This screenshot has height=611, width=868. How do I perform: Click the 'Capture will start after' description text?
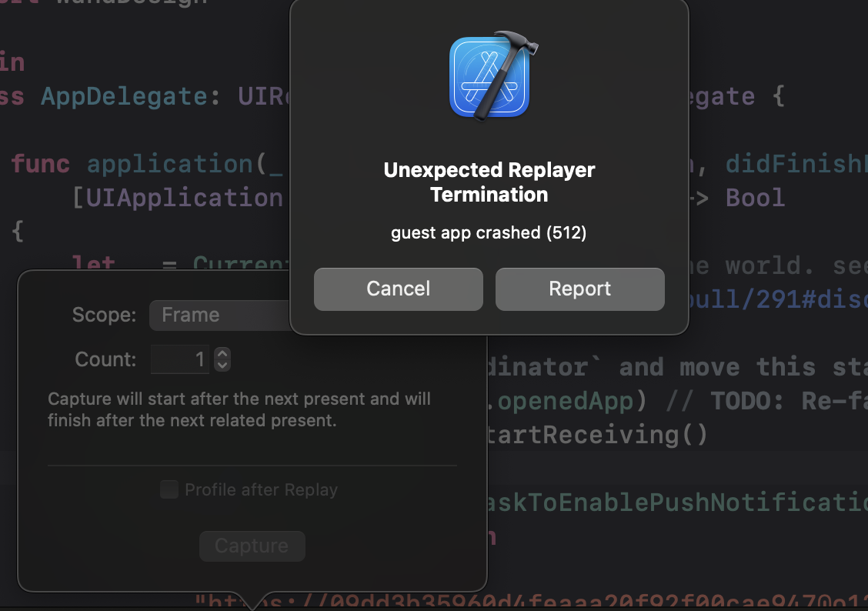(x=239, y=409)
